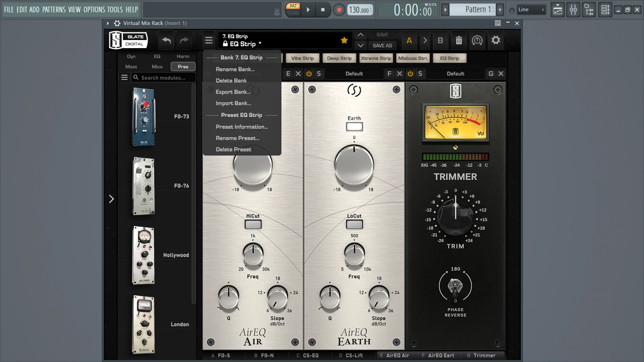Click the trash icon to clear rack

[459, 41]
